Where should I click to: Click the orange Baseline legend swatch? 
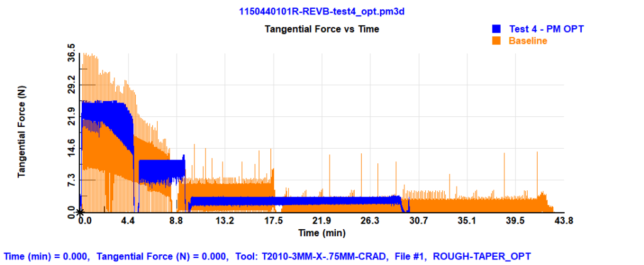coord(497,41)
